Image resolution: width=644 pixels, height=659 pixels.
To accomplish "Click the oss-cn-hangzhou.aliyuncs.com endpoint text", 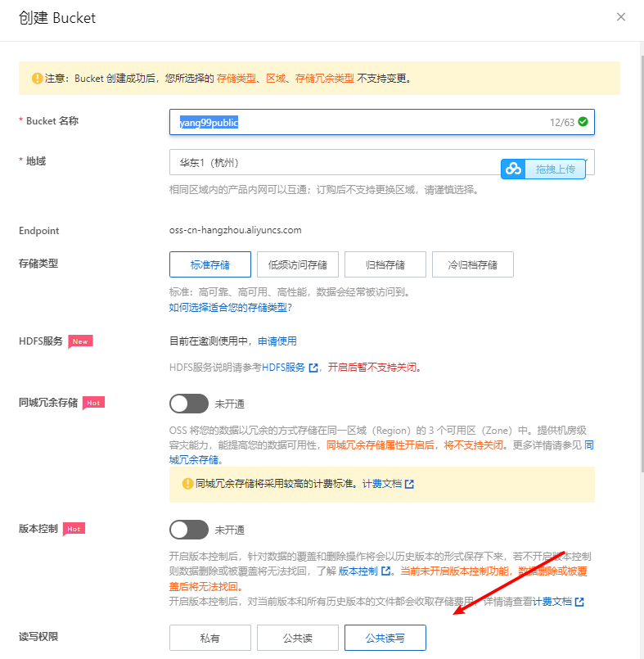I will click(x=235, y=230).
